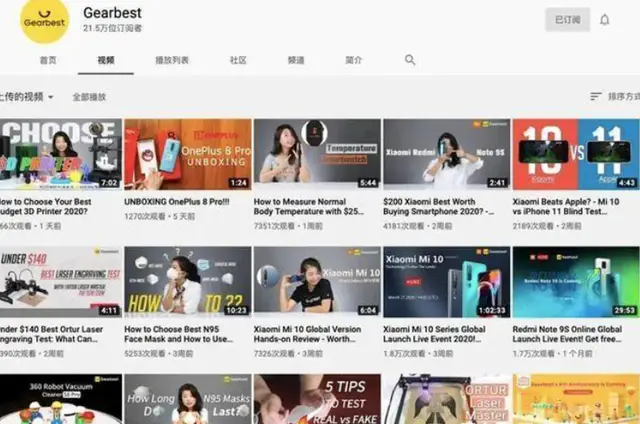
Task: Click title 'Xiaomi Mi 10 Series Global Launch'
Action: coord(434,334)
